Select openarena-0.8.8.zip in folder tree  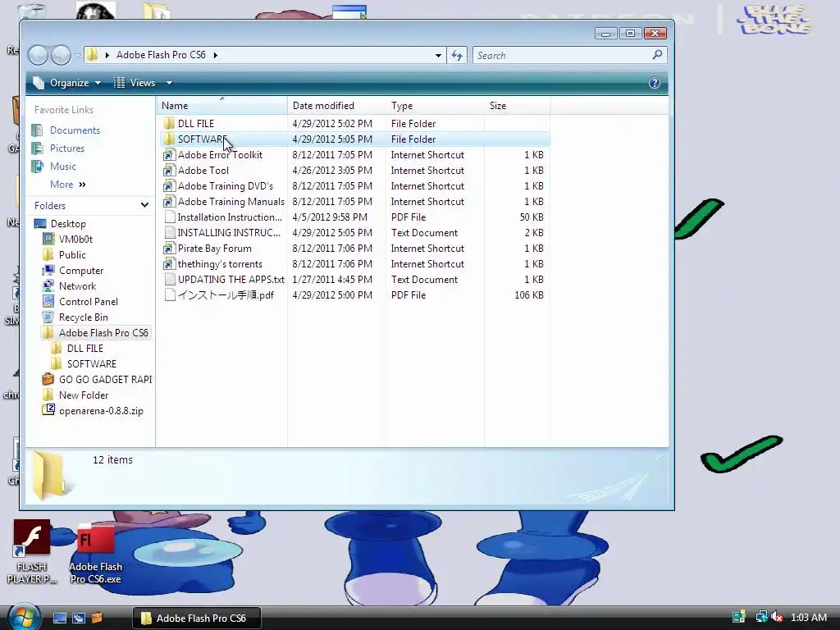pyautogui.click(x=101, y=411)
